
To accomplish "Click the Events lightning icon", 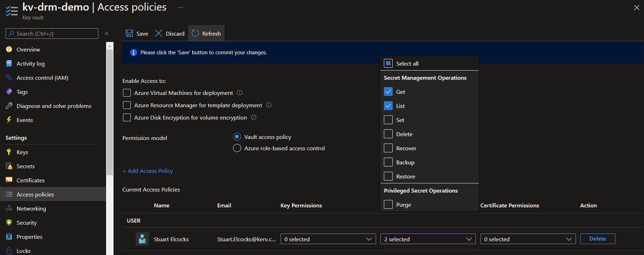I will coord(9,120).
